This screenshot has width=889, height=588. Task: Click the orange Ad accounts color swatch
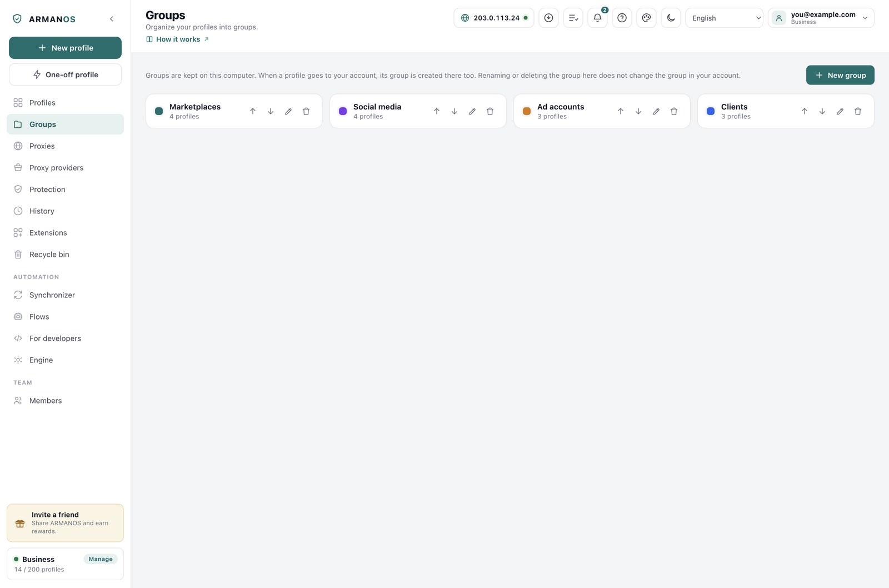pos(527,111)
